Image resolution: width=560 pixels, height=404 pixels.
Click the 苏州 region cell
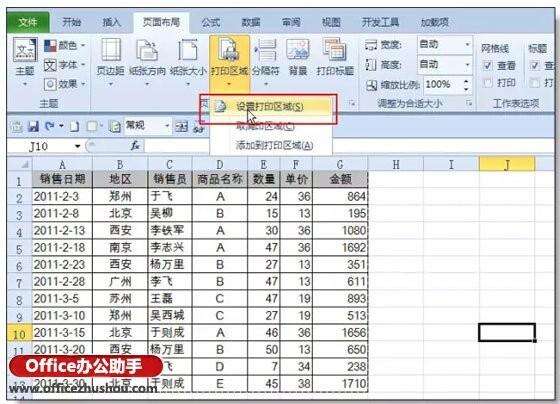pyautogui.click(x=120, y=298)
